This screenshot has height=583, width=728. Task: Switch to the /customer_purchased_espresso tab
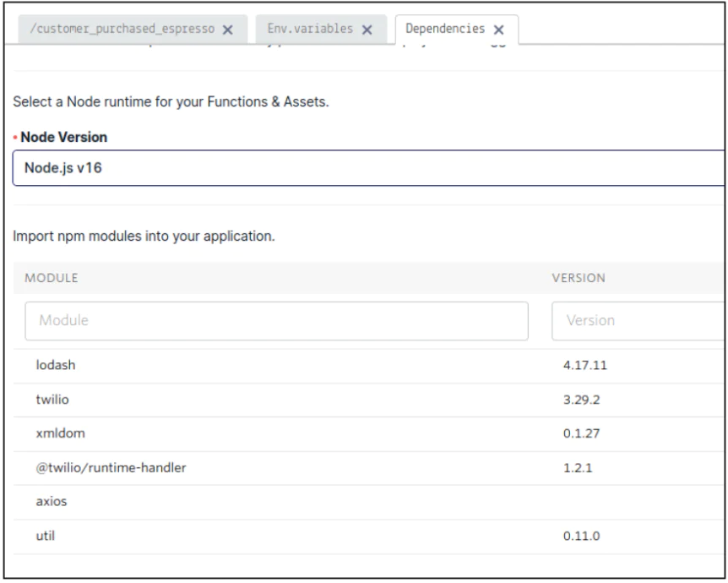[117, 30]
